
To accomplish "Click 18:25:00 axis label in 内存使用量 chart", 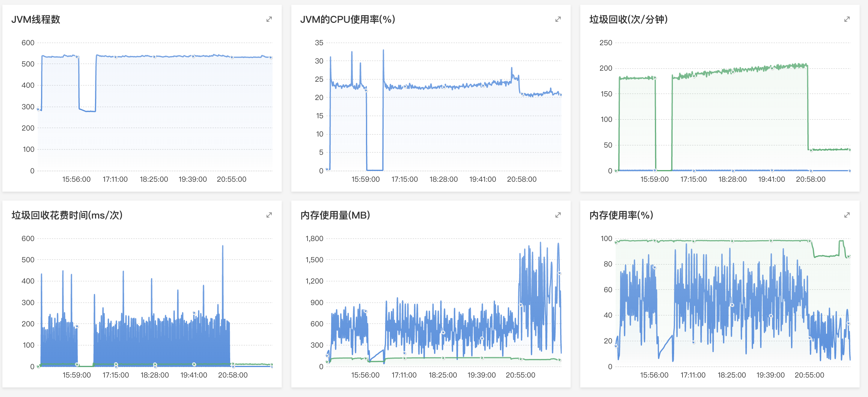I will pyautogui.click(x=442, y=375).
